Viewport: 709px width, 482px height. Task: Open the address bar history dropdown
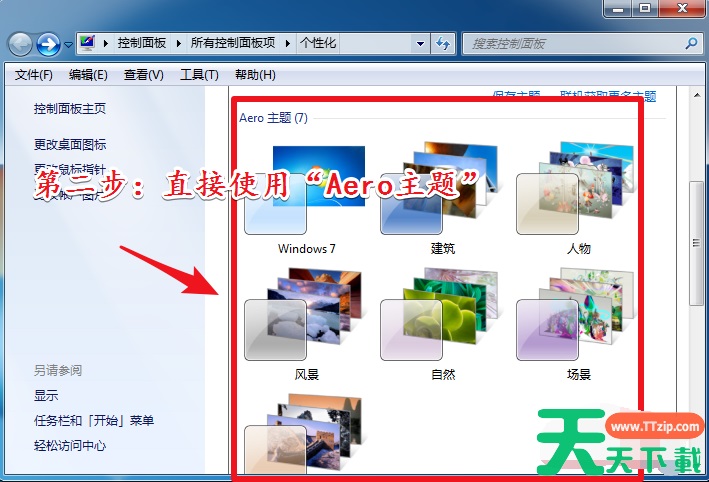click(420, 44)
